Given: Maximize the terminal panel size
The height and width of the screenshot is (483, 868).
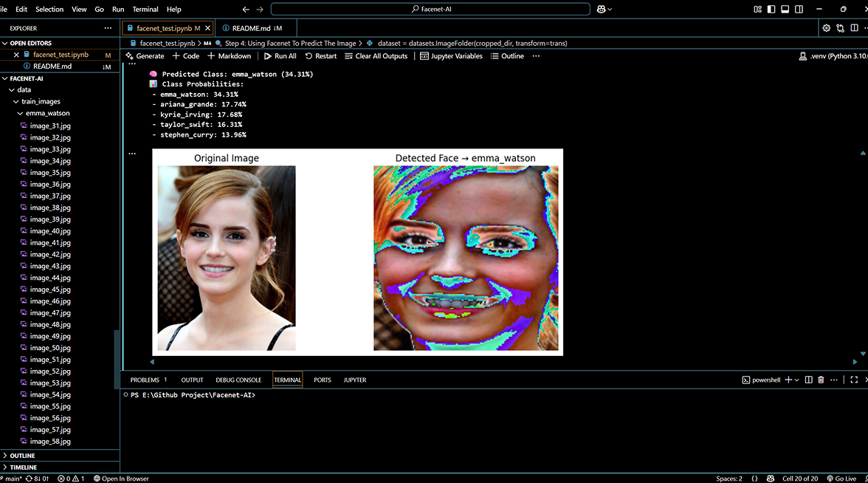Looking at the screenshot, I should 854,380.
